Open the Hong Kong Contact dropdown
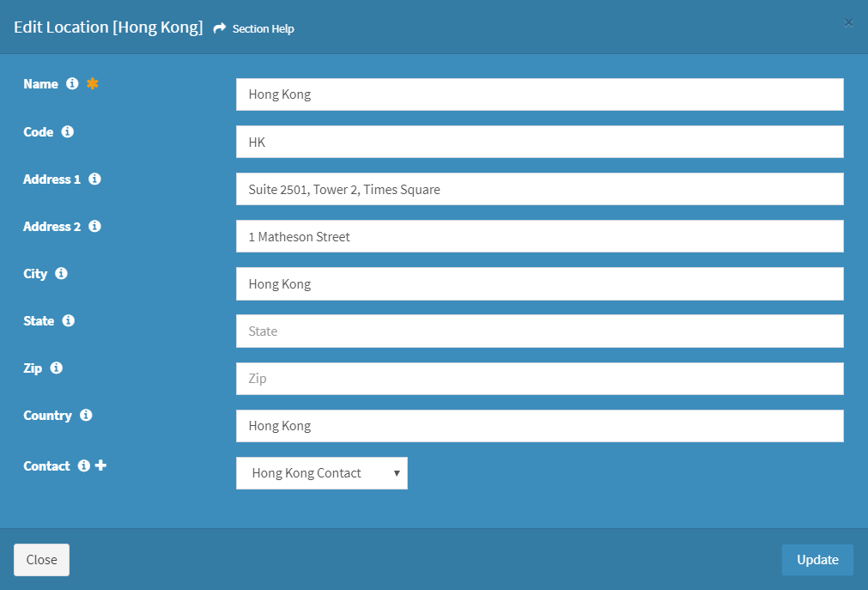The image size is (868, 590). pyautogui.click(x=321, y=472)
